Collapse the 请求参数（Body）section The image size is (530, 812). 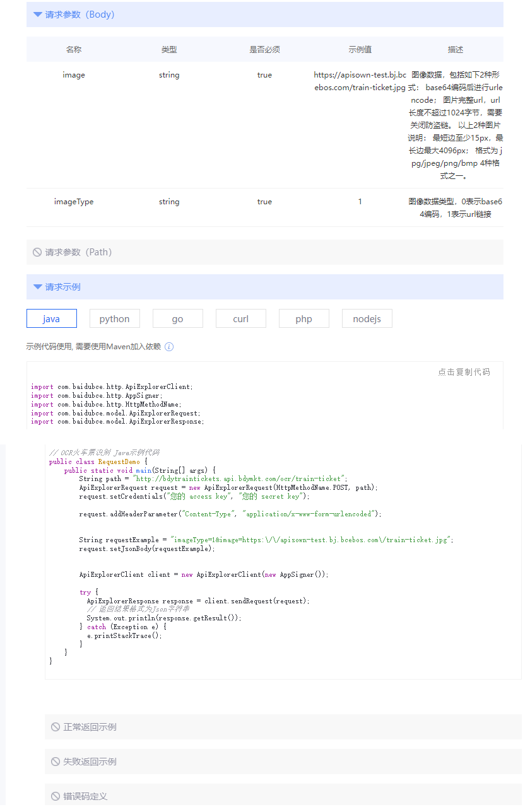point(264,14)
